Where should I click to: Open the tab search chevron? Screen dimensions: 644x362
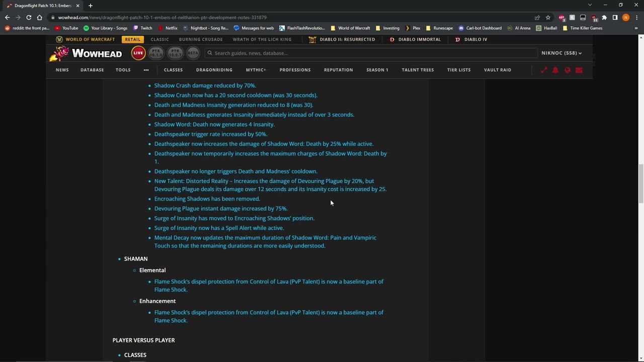click(x=590, y=5)
